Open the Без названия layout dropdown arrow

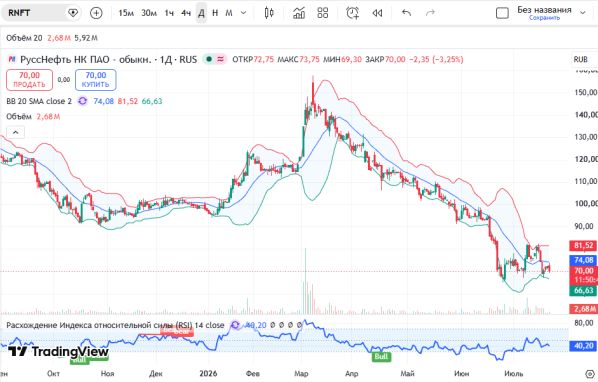coord(583,13)
